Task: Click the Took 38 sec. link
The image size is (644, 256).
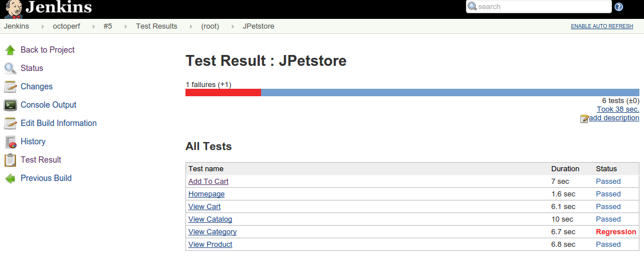Action: point(618,109)
